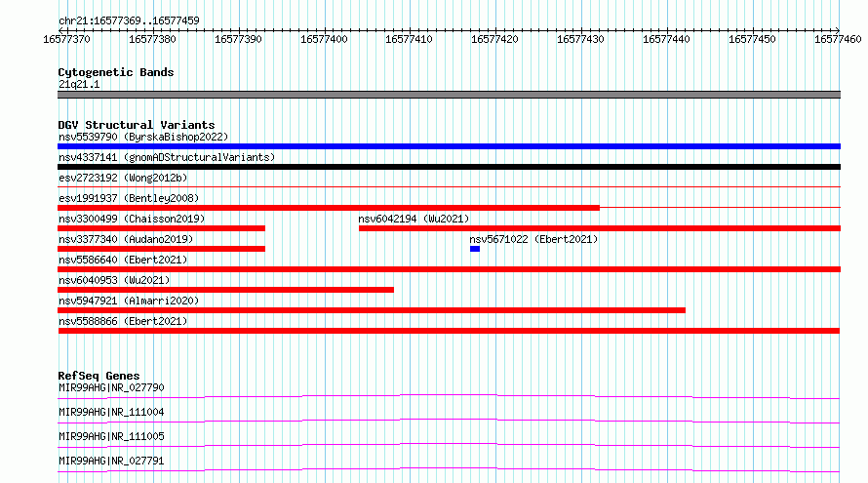Click the blue bar of nsv5539790
Image resolution: width=868 pixels, height=483 pixels.
pyautogui.click(x=449, y=146)
